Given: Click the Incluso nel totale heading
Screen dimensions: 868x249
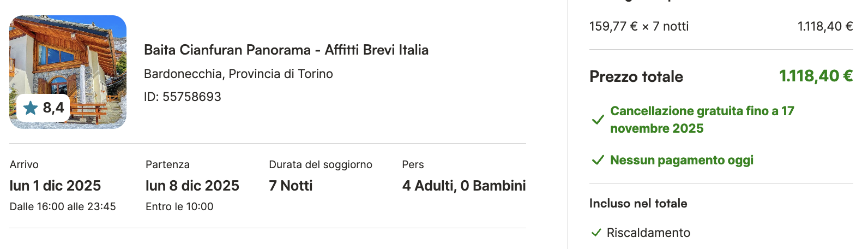Looking at the screenshot, I should click(638, 204).
